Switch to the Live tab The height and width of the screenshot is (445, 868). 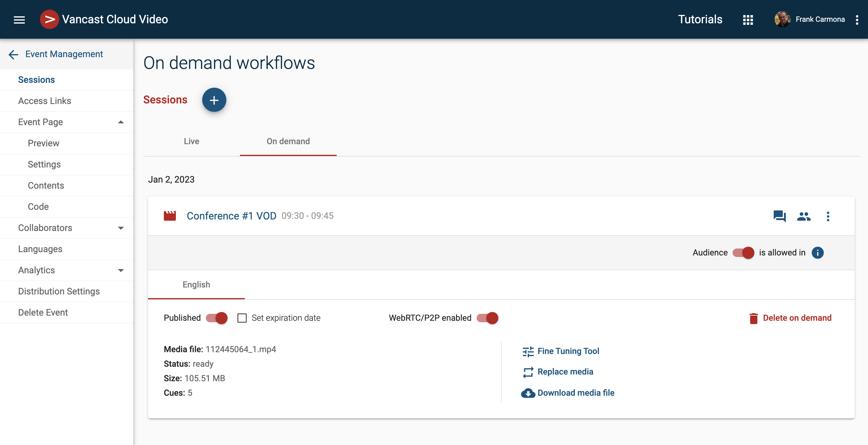pyautogui.click(x=191, y=141)
